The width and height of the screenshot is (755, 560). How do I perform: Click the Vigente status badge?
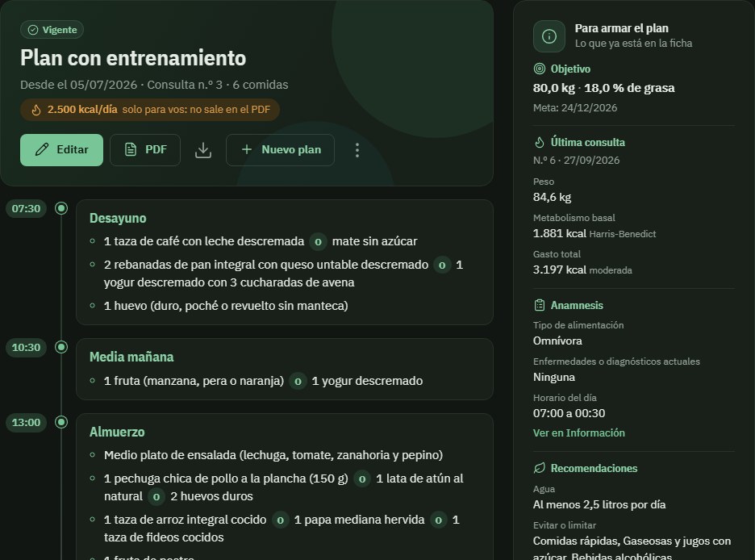[x=52, y=30]
